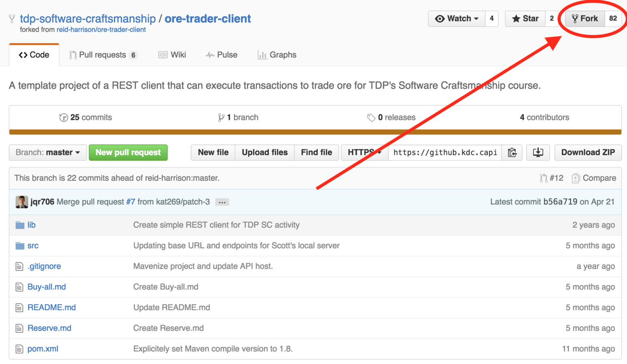Open commit 'Mavenize project and update API host.'

click(x=203, y=266)
